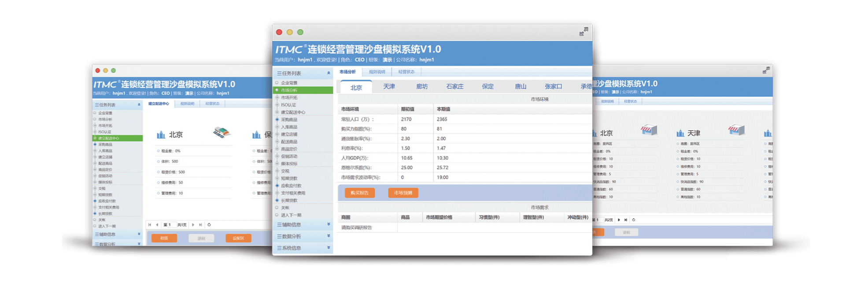This screenshot has height=296, width=868.
Task: Click the orange 购买报告 button
Action: pos(360,193)
